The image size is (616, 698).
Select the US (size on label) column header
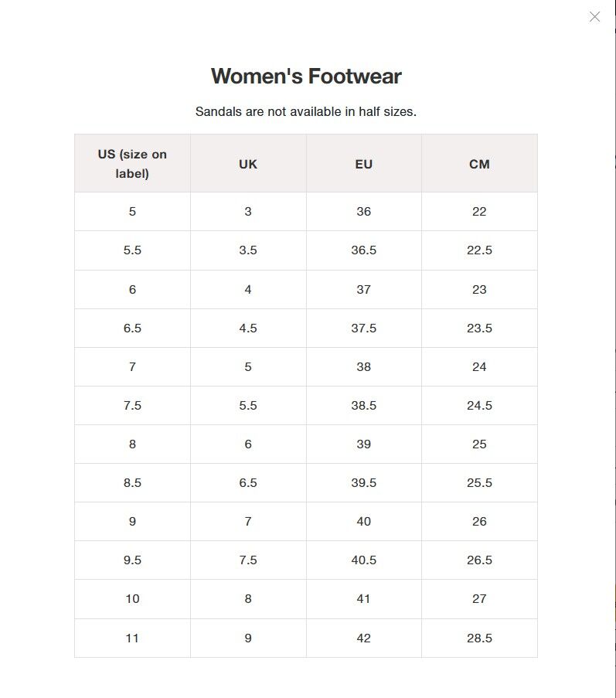(132, 164)
